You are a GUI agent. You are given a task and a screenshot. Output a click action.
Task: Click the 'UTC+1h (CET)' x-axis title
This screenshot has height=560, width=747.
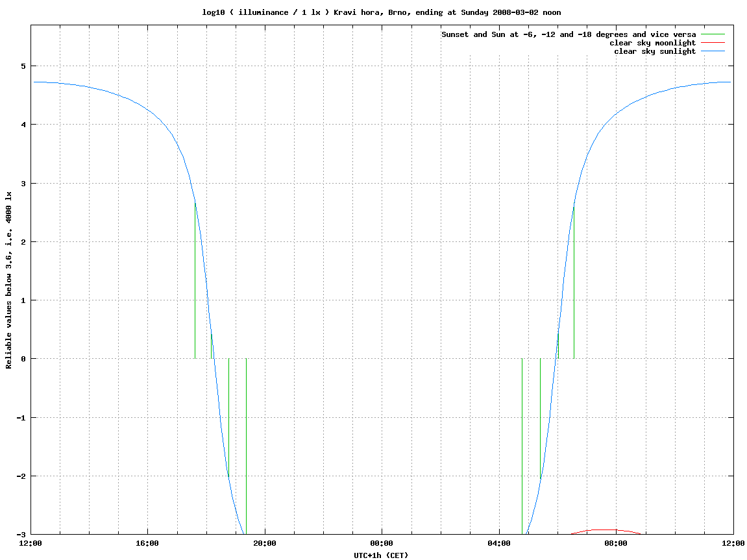tap(381, 555)
